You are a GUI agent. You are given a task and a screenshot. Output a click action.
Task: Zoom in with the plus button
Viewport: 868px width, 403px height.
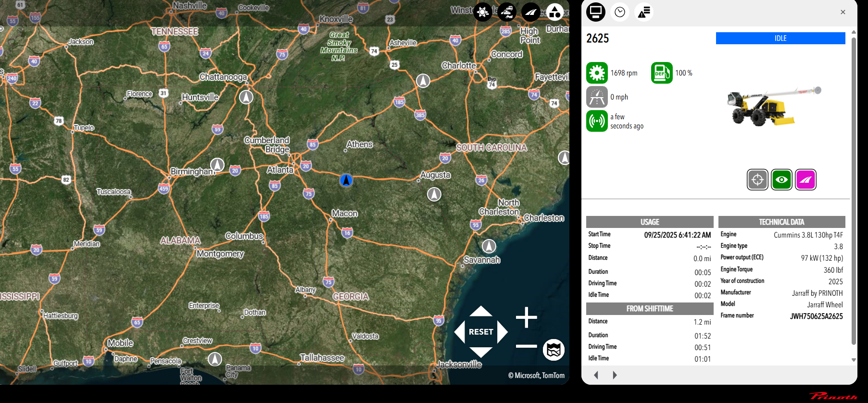point(526,317)
